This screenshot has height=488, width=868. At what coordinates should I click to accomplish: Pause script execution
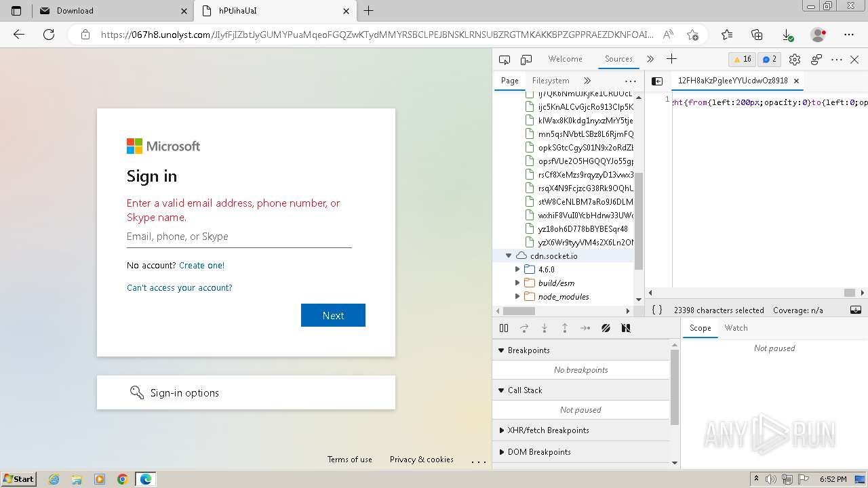pyautogui.click(x=504, y=328)
